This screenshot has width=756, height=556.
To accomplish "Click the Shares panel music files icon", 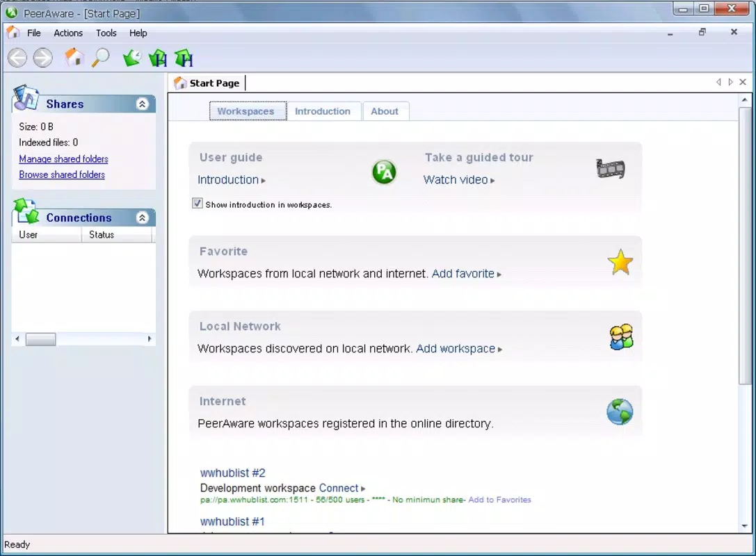I will pos(26,97).
